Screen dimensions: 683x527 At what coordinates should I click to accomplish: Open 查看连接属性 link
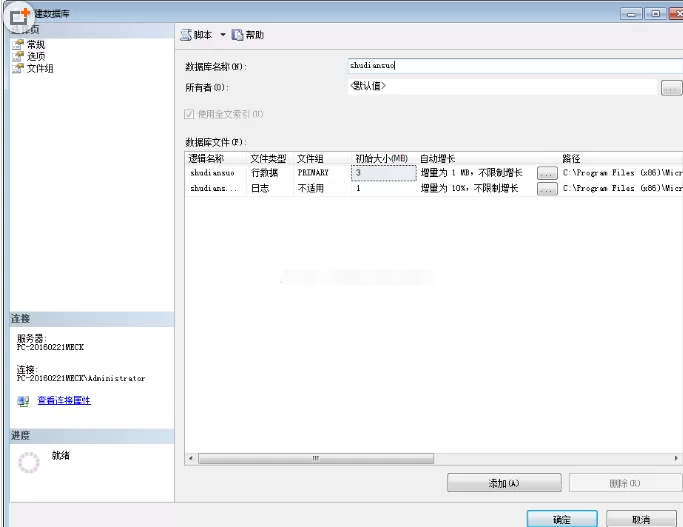(64, 400)
